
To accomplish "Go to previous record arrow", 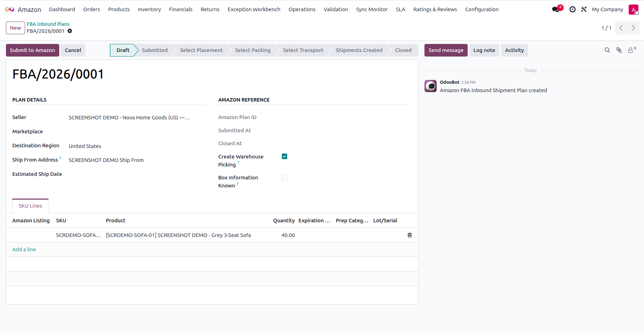I will [x=621, y=28].
